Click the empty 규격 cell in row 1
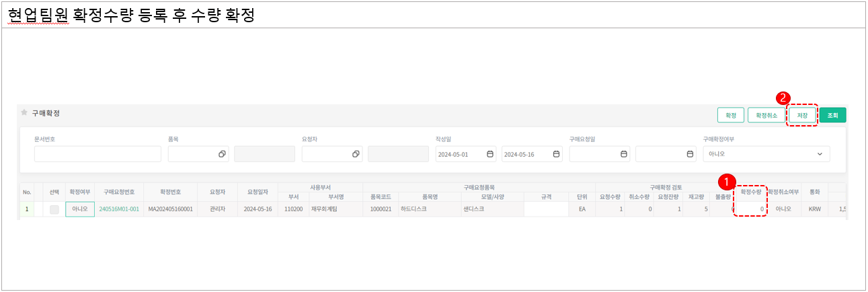This screenshot has height=292, width=868. tap(546, 209)
